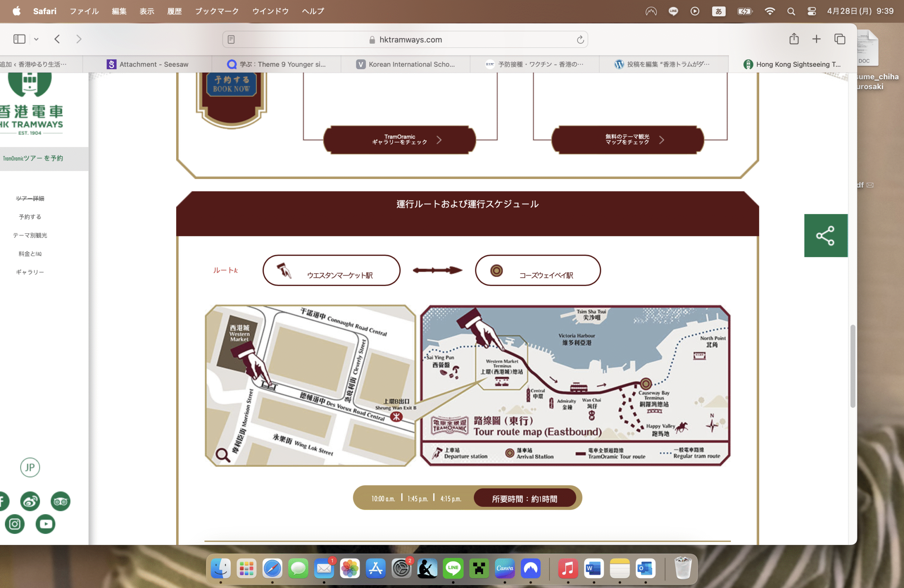Select the コーズウェイベイ駅 station pill
This screenshot has width=904, height=588.
[x=537, y=270]
